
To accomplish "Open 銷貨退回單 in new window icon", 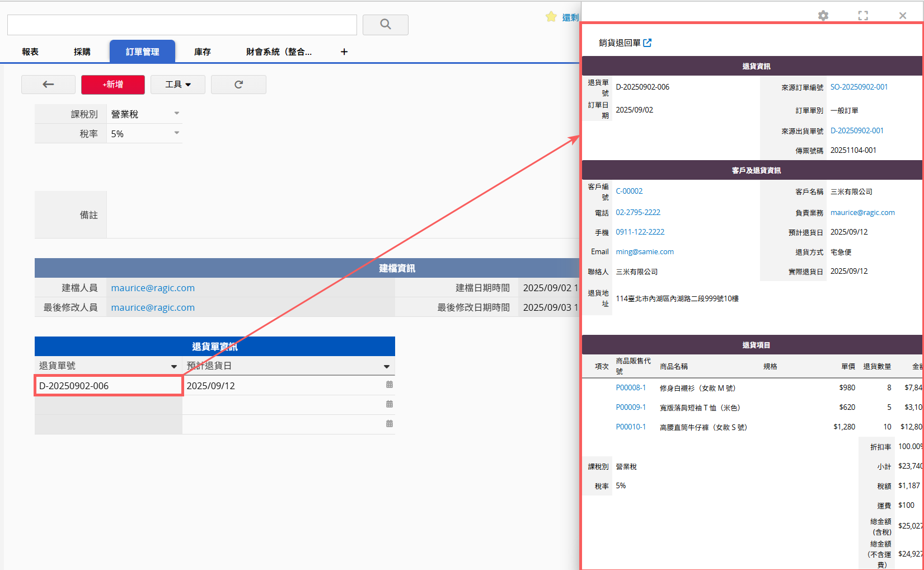I will (x=648, y=43).
